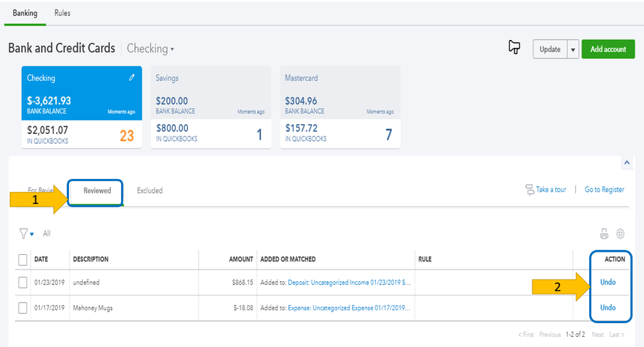Open the Deposit: Uncategorized Income link
644x347 pixels.
(x=349, y=283)
